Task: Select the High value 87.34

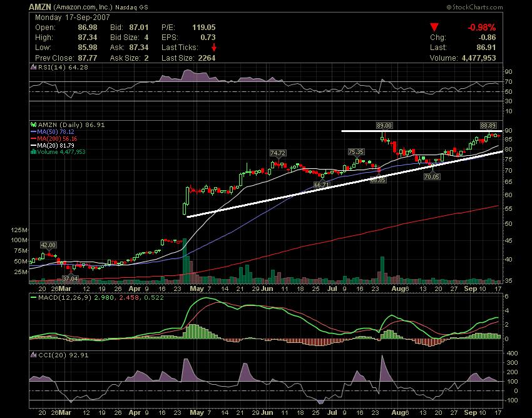Action: coord(88,38)
